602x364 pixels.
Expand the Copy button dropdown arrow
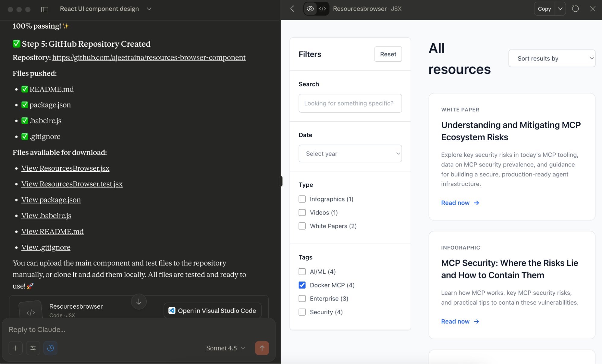tap(560, 9)
